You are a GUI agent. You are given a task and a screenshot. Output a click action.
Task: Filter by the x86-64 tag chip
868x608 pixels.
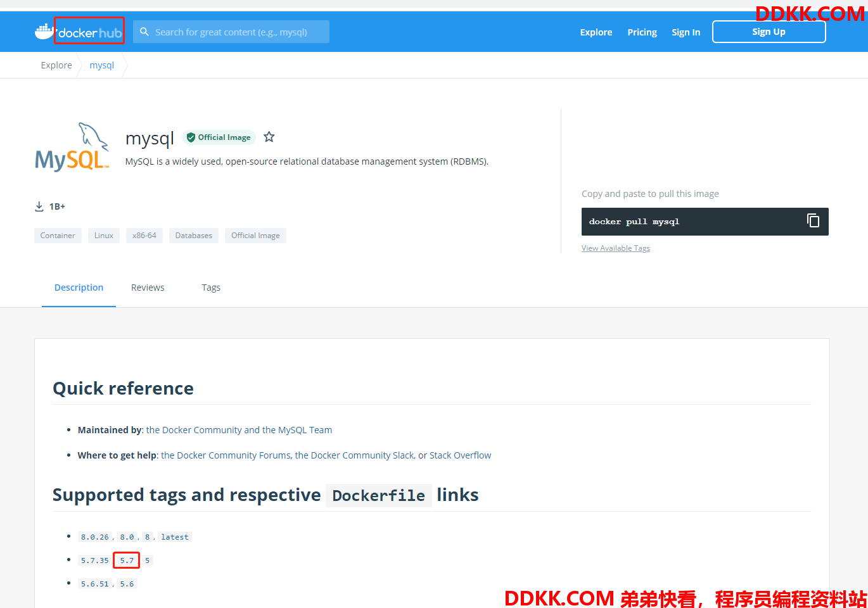pos(144,236)
